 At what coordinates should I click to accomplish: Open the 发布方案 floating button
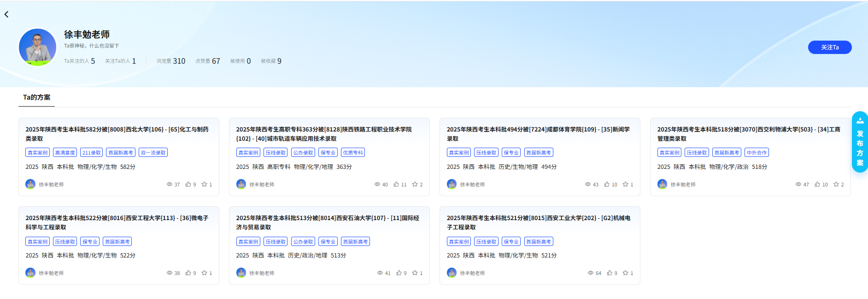[x=860, y=142]
